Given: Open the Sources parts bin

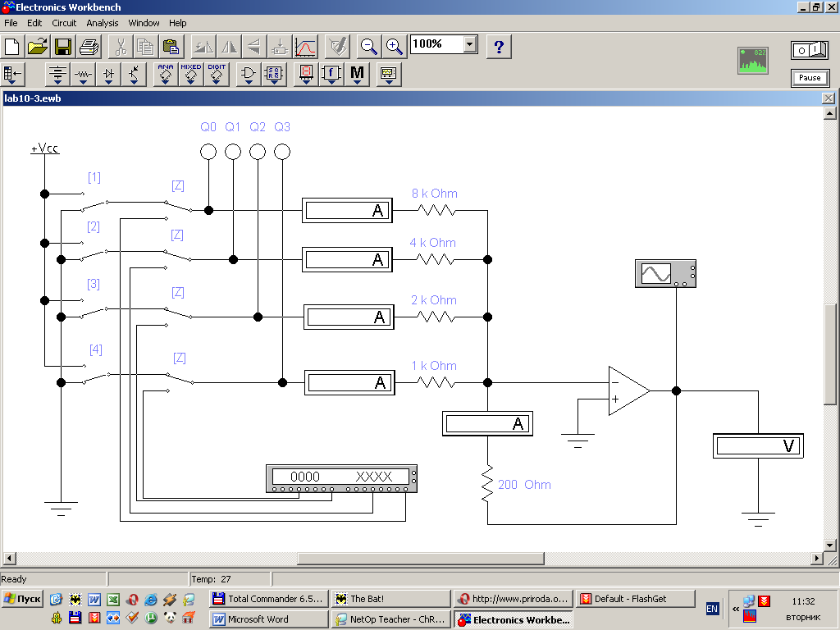Looking at the screenshot, I should coord(57,74).
